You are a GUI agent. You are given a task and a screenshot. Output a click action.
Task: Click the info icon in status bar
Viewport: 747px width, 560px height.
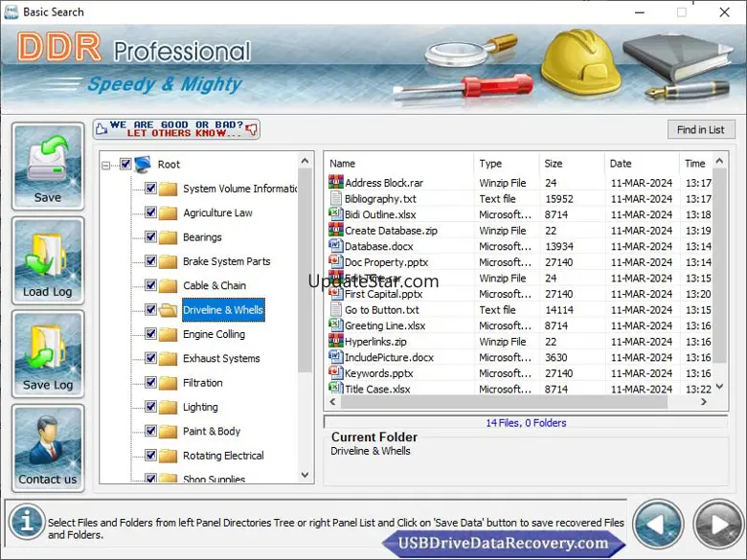pos(27,521)
